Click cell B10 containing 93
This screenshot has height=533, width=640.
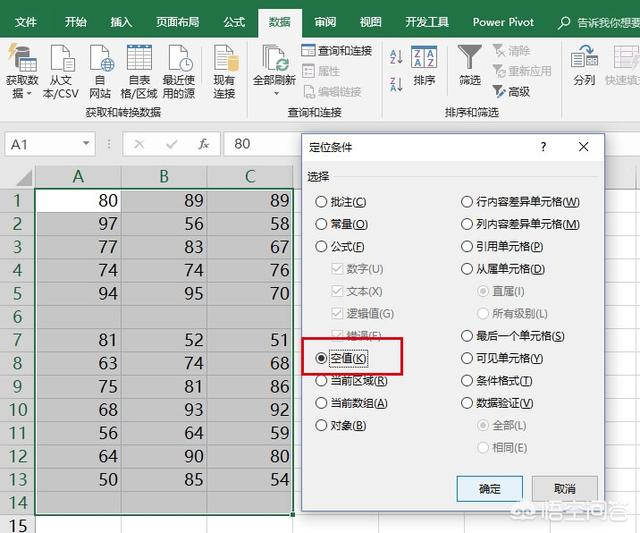pyautogui.click(x=164, y=410)
